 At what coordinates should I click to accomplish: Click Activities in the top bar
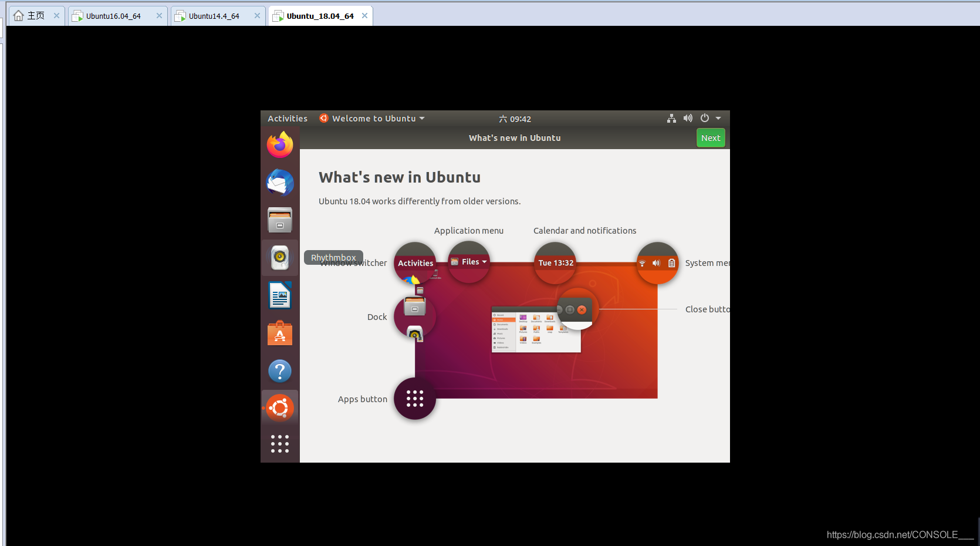tap(288, 119)
